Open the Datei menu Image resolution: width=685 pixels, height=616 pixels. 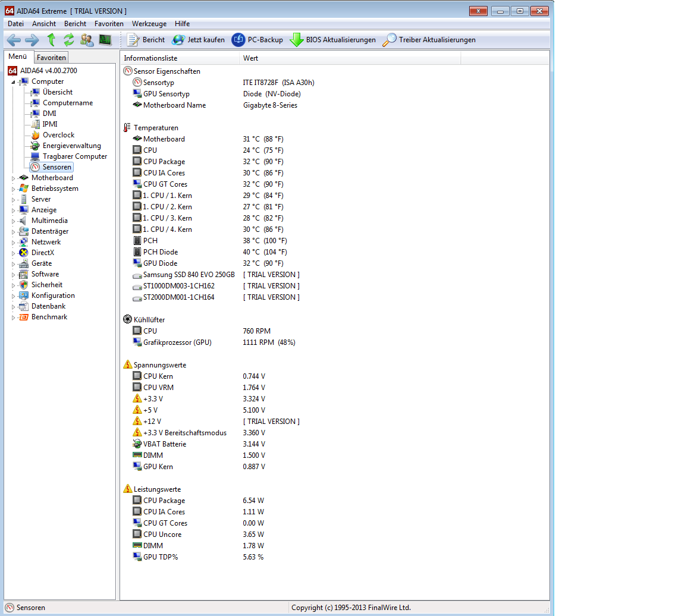pyautogui.click(x=15, y=24)
